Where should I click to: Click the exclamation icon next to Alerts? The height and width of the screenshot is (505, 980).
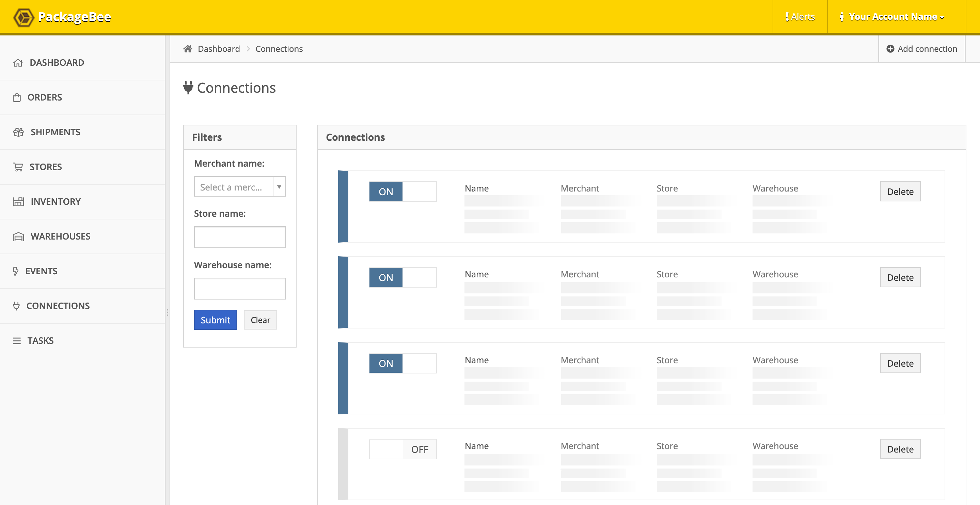(787, 17)
